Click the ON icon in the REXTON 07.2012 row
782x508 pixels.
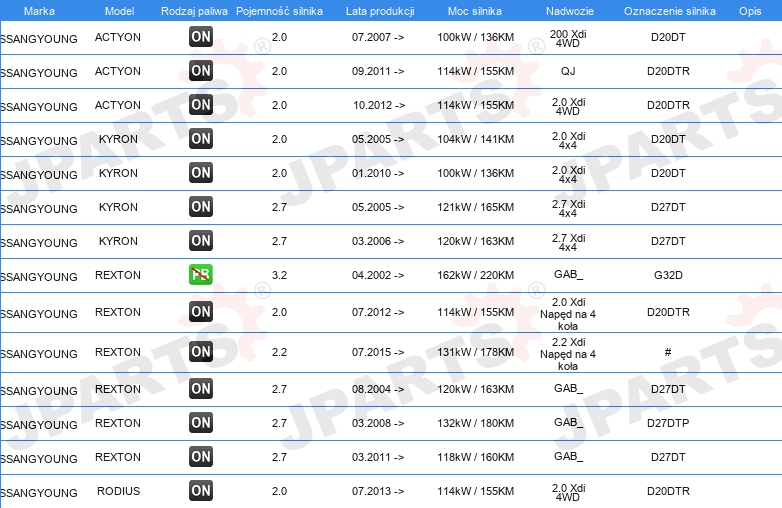(201, 312)
